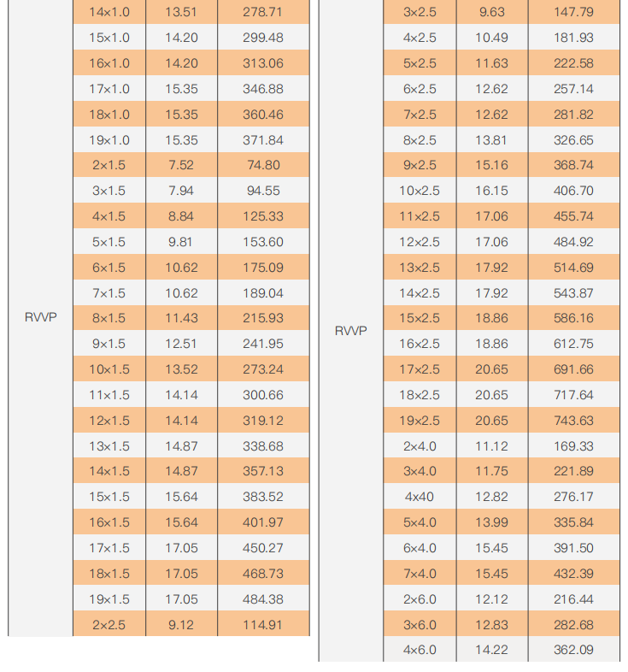This screenshot has height=672, width=628.
Task: Select the 10×1.5 specification cell
Action: (x=109, y=369)
